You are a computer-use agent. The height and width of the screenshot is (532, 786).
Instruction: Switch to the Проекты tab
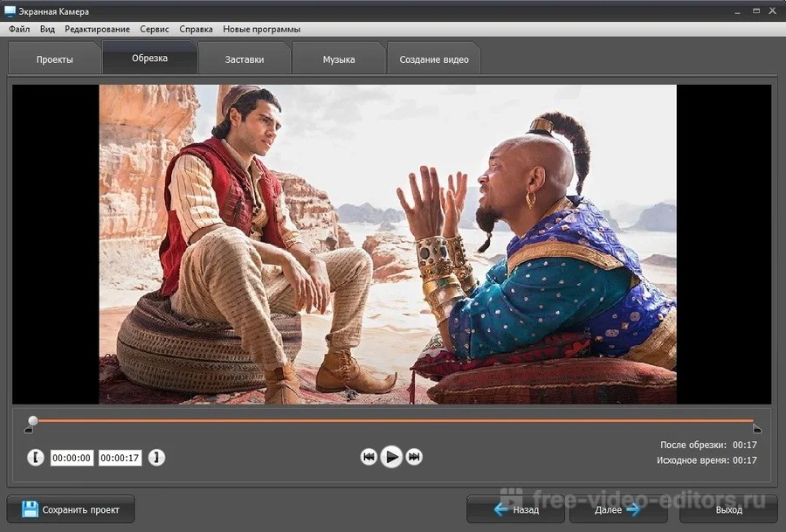[55, 59]
